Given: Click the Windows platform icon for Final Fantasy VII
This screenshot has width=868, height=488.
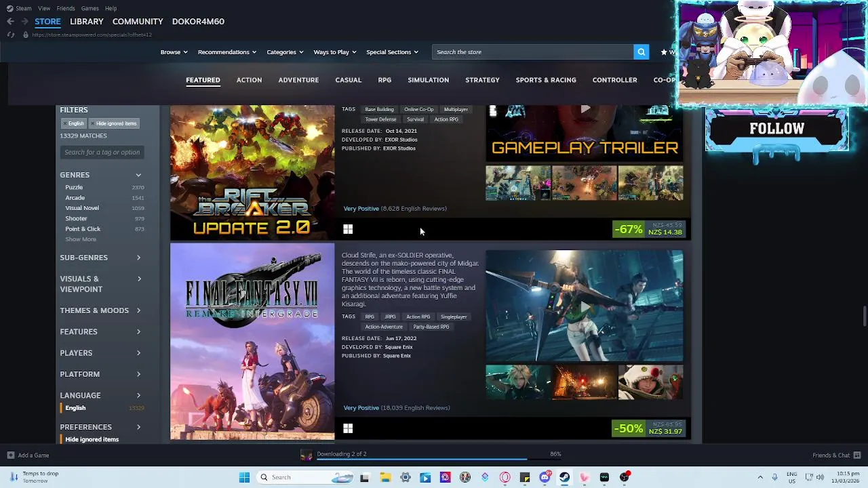Looking at the screenshot, I should pos(348,428).
